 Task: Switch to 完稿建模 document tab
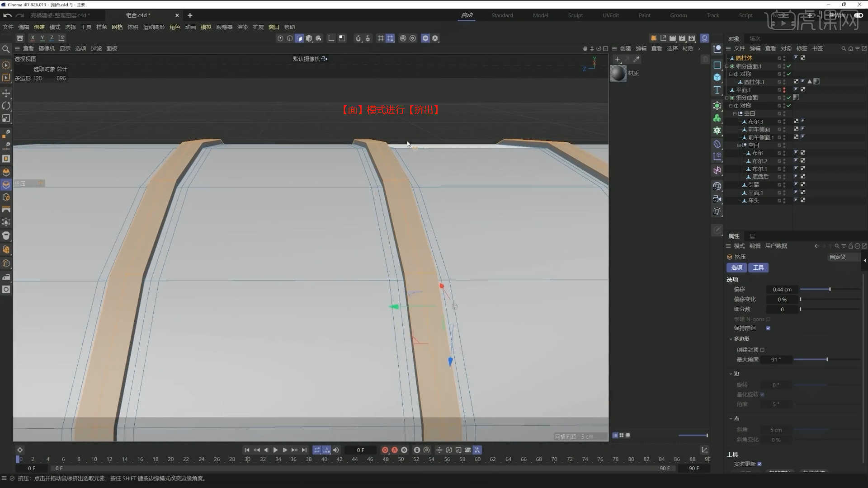pyautogui.click(x=60, y=15)
